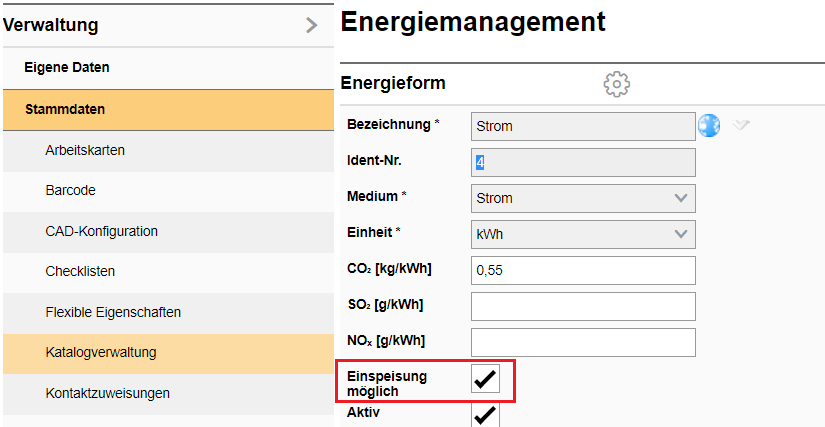Click the Verwaltung header label
Screen dimensions: 825x427
coord(51,25)
